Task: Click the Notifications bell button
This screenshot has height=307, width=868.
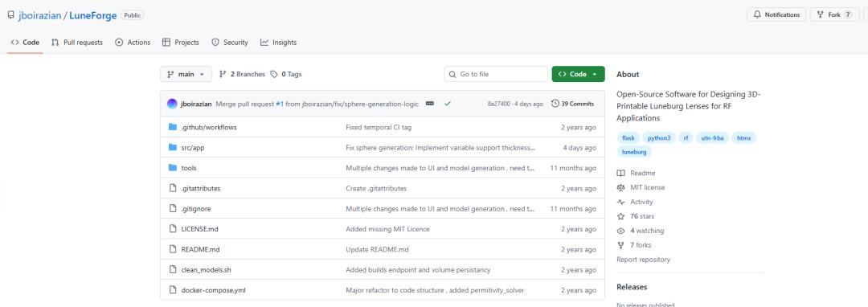Action: pos(776,15)
